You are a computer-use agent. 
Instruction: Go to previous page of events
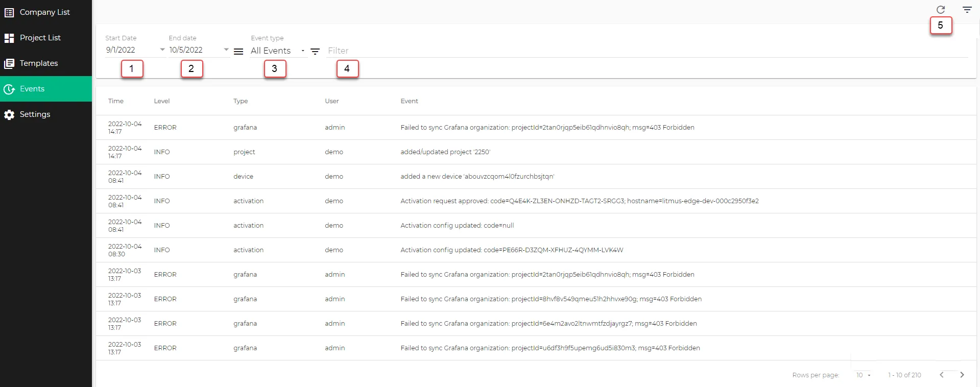[x=942, y=375]
